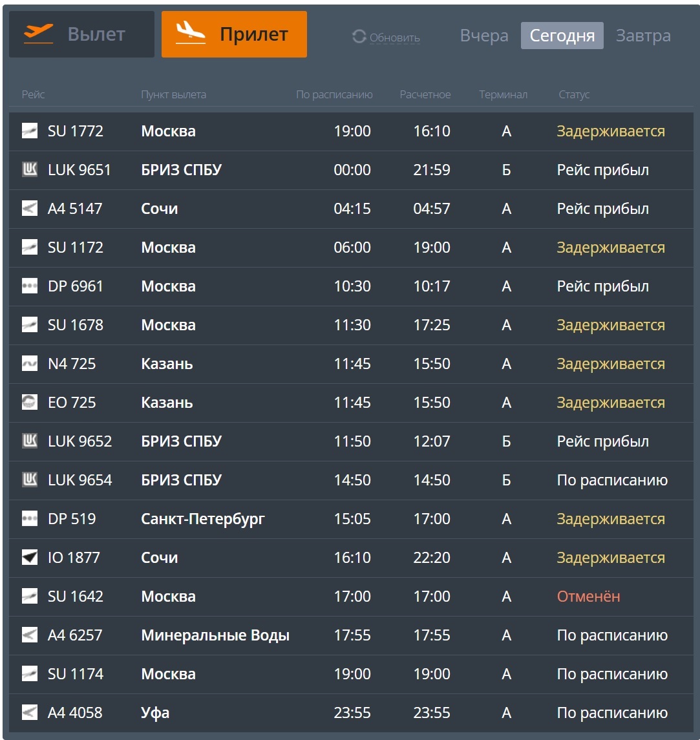Click flight number A4 4058 from Уфа
This screenshot has height=740, width=700.
coord(75,713)
